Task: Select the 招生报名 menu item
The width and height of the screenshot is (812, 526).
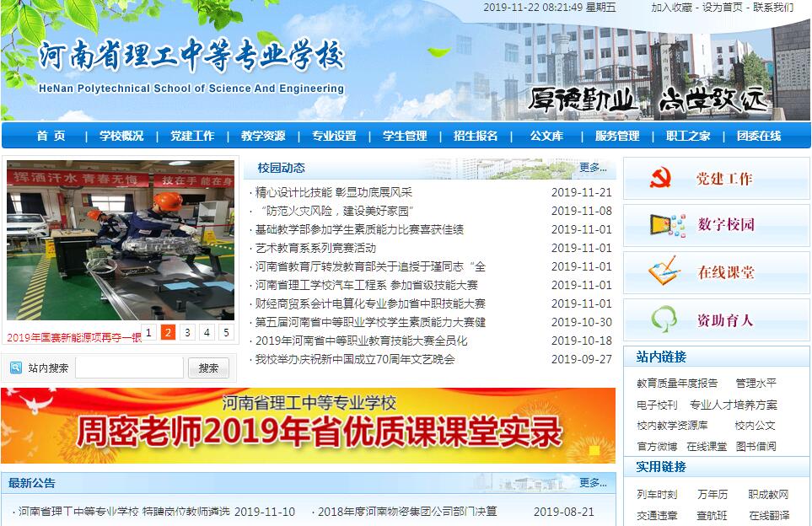Action: tap(476, 136)
